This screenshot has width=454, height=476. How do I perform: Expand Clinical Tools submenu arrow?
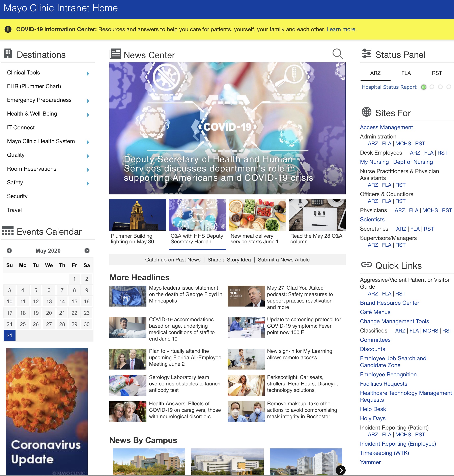point(88,73)
